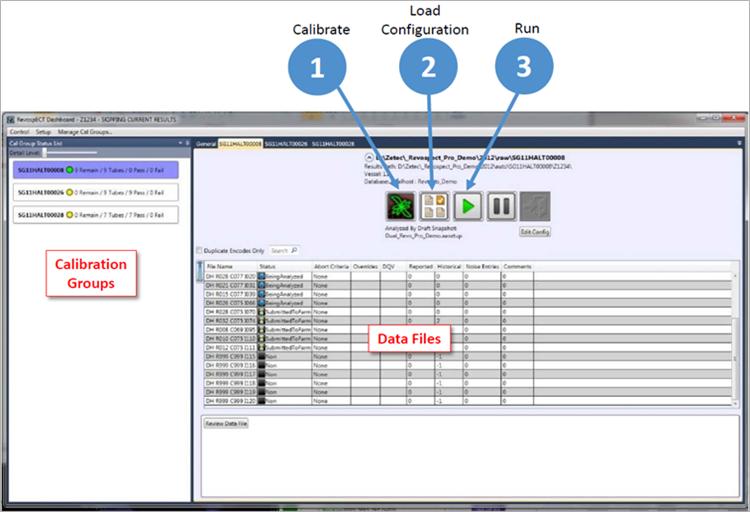Click the search magnifier icon

(295, 250)
